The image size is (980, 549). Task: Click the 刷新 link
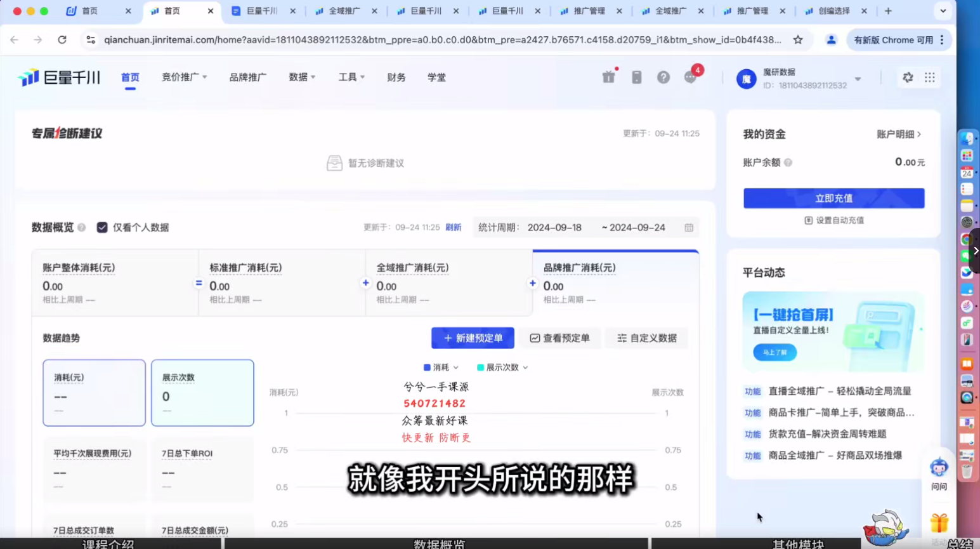(453, 228)
